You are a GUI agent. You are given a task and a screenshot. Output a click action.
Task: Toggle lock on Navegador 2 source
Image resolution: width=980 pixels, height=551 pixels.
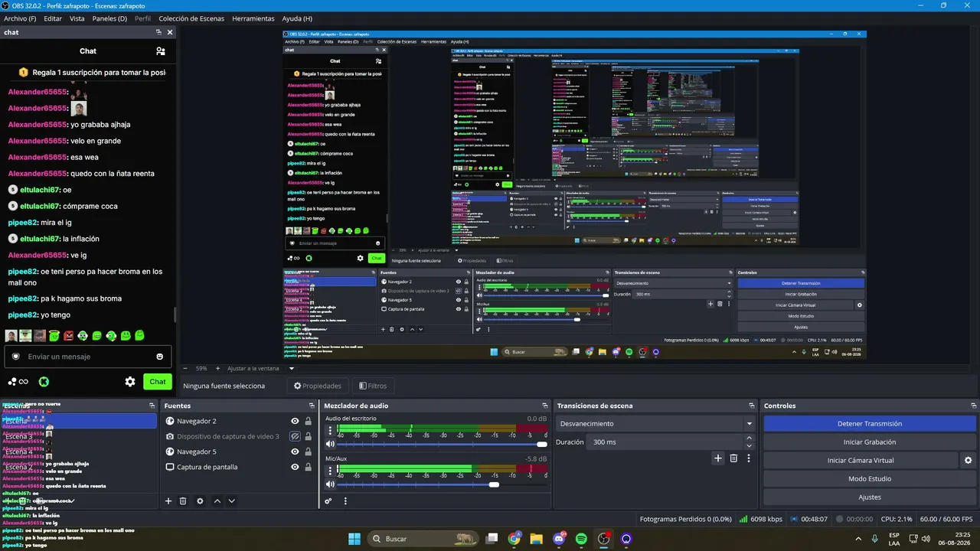tap(308, 422)
